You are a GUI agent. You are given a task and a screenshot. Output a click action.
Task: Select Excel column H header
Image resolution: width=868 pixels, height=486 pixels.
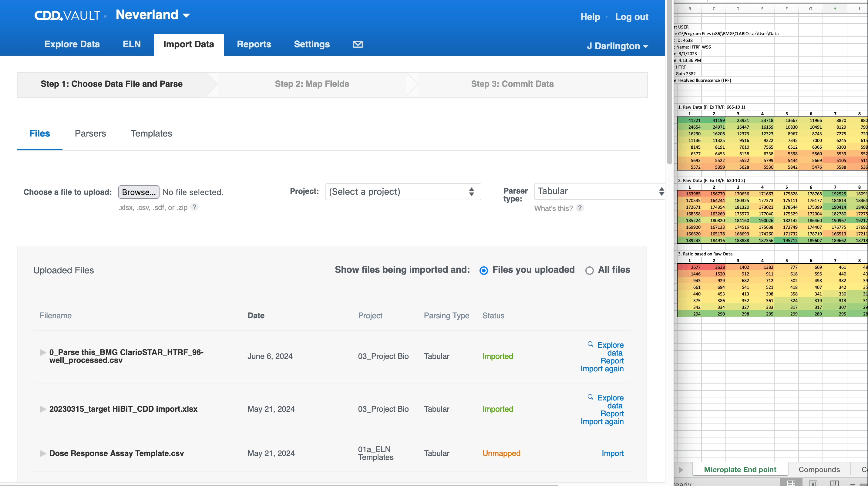(835, 9)
